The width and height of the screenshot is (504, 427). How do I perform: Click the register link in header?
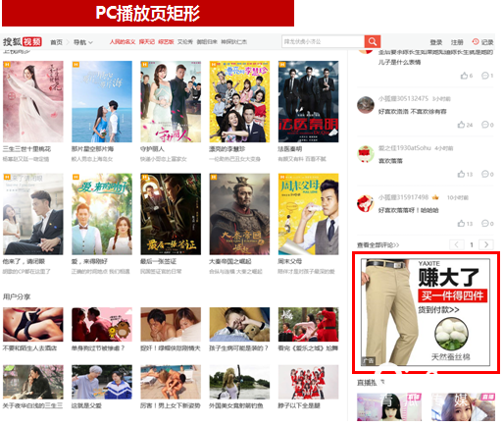457,42
